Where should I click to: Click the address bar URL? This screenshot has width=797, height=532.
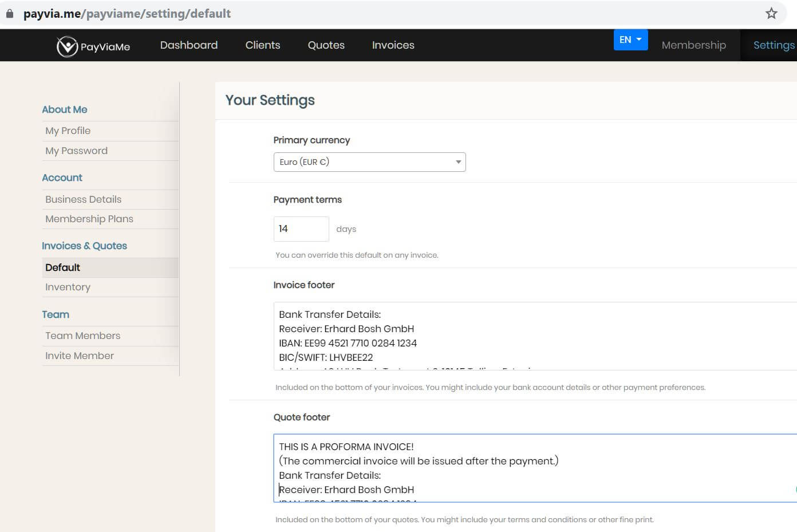coord(127,13)
